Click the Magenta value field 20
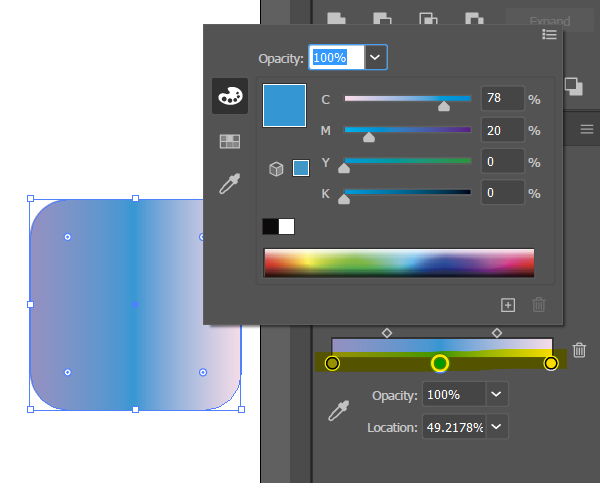 (x=502, y=131)
